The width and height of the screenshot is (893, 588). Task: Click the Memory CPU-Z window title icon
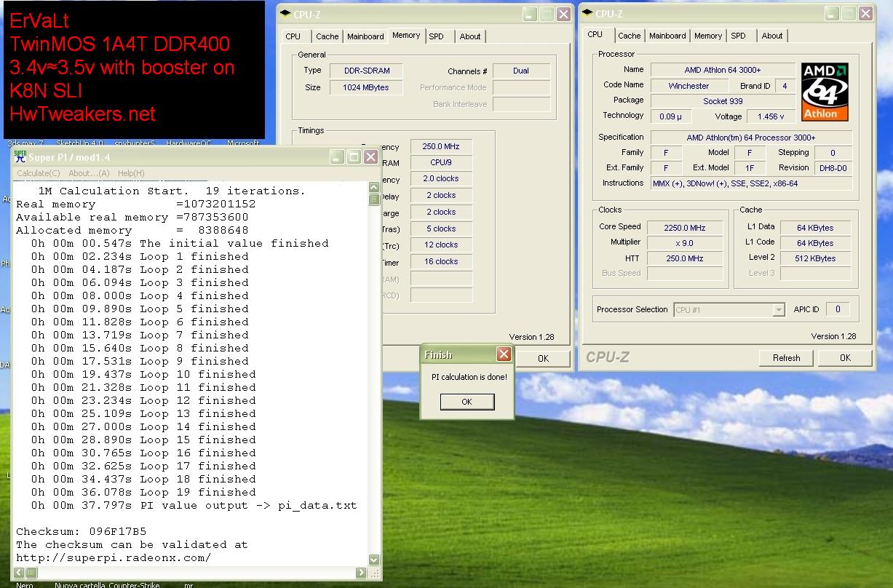tap(285, 14)
